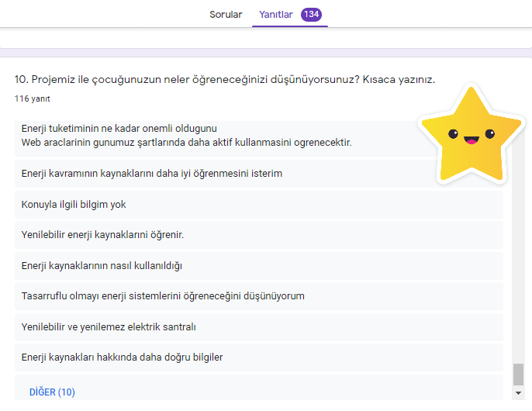
Task: Select response about 'Tasarruflu olmayı enerji sistemlerini'
Action: pyautogui.click(x=259, y=296)
